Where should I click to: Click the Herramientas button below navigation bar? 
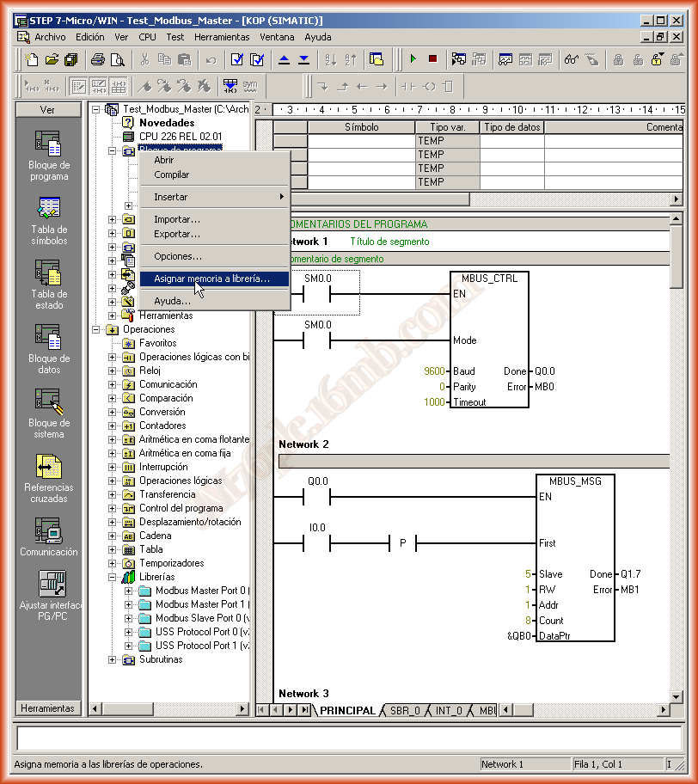(48, 708)
